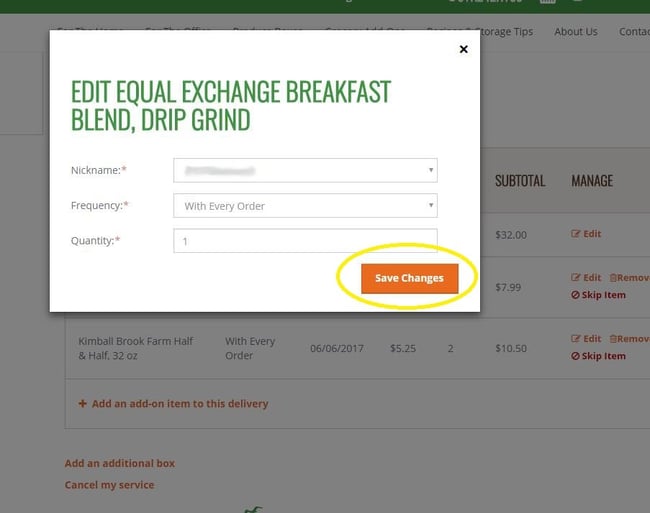Image resolution: width=650 pixels, height=513 pixels.
Task: Click the 06/06/2017 date cell
Action: coord(337,348)
